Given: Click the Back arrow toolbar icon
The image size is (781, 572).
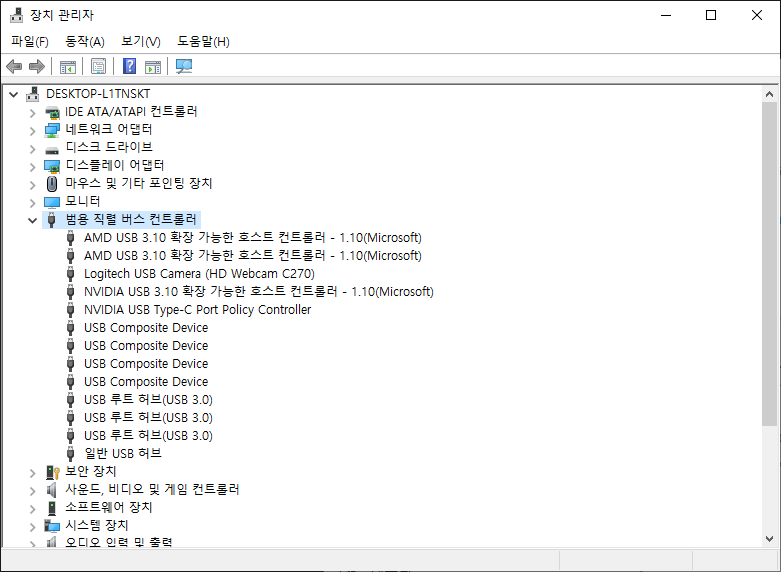Looking at the screenshot, I should [14, 66].
